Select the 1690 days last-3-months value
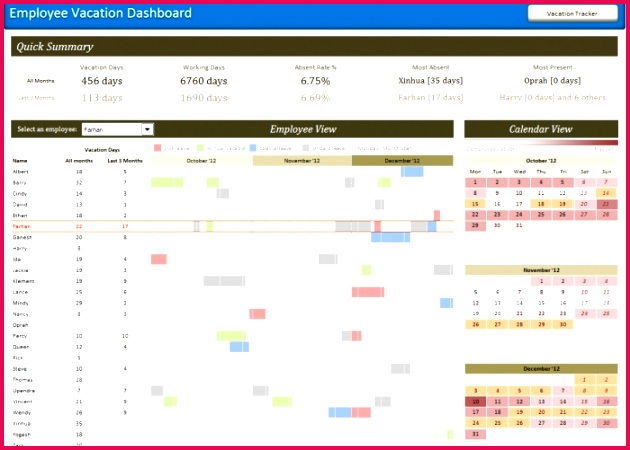This screenshot has height=450, width=630. click(x=204, y=98)
